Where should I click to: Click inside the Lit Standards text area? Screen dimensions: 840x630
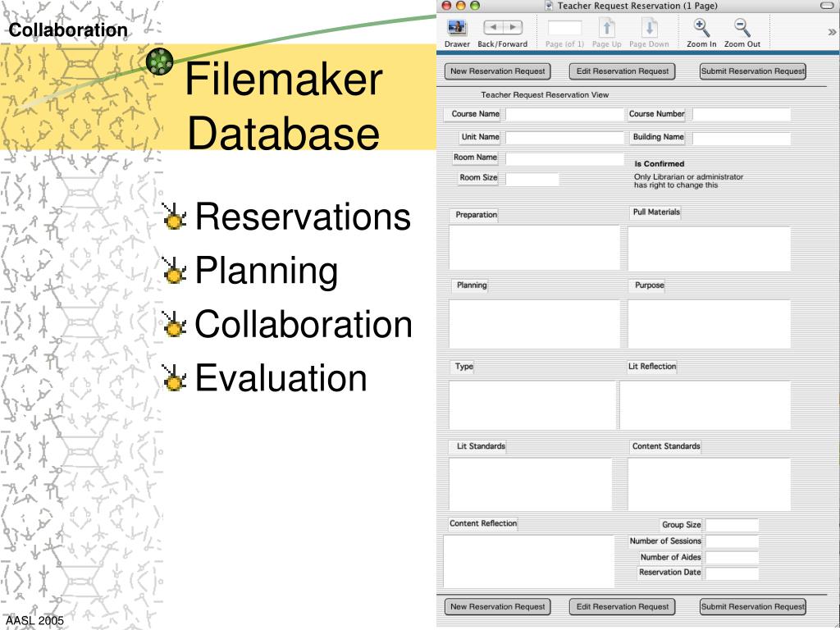tap(531, 484)
